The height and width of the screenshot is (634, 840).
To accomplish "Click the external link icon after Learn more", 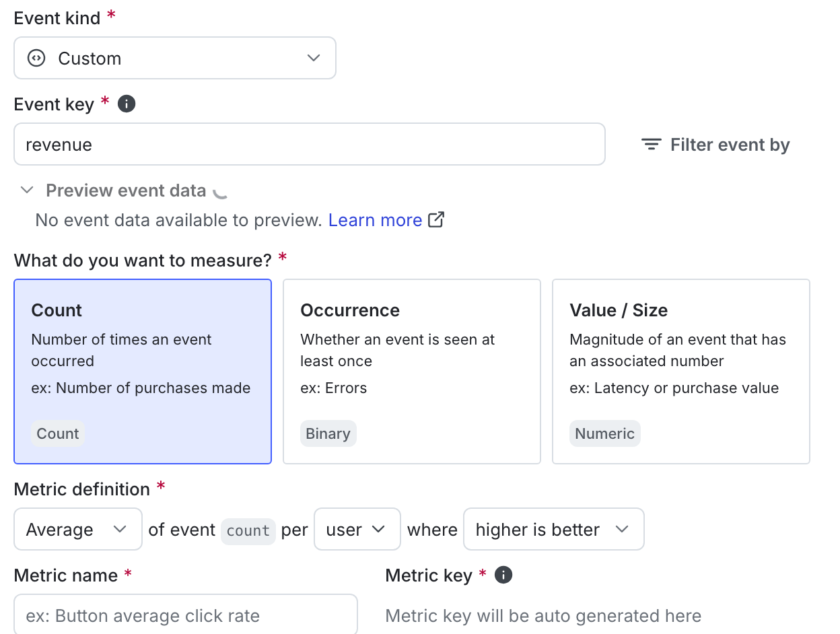I will 437,219.
